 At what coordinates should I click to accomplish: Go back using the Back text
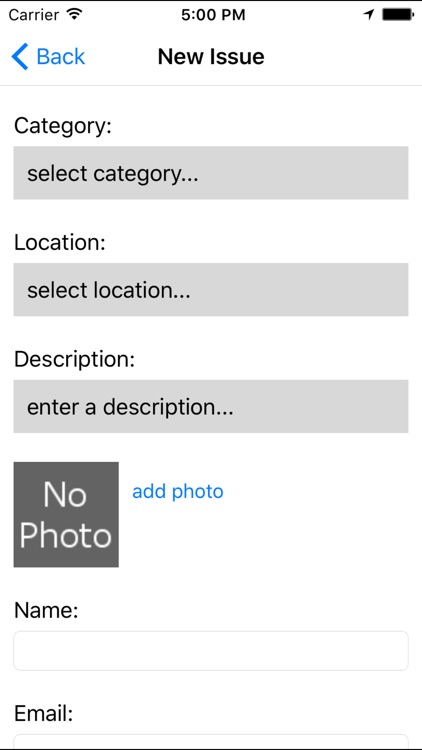[x=61, y=56]
